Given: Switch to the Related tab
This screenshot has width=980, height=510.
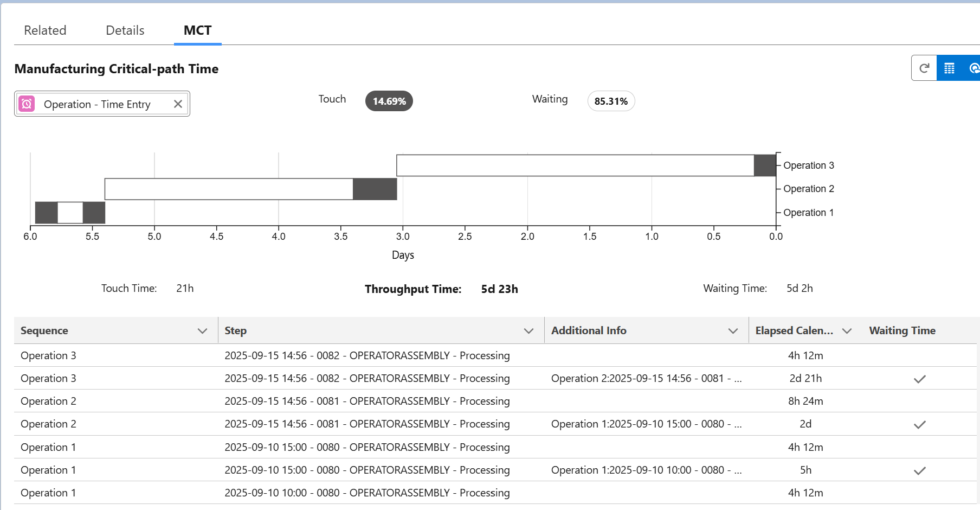Looking at the screenshot, I should [x=45, y=30].
